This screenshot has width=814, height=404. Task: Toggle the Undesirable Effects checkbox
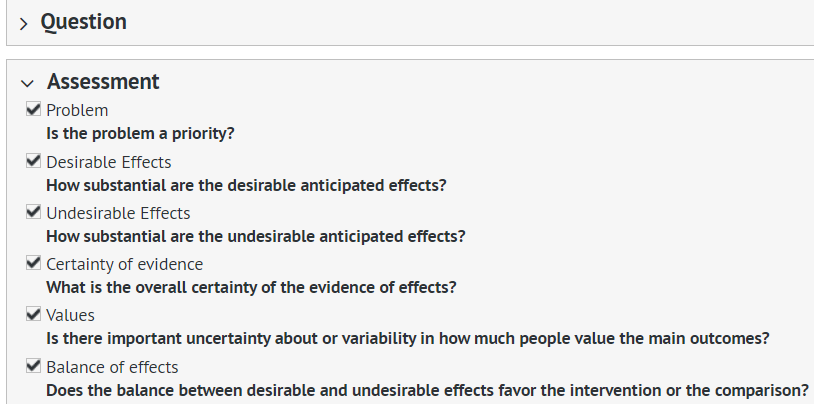pyautogui.click(x=34, y=212)
